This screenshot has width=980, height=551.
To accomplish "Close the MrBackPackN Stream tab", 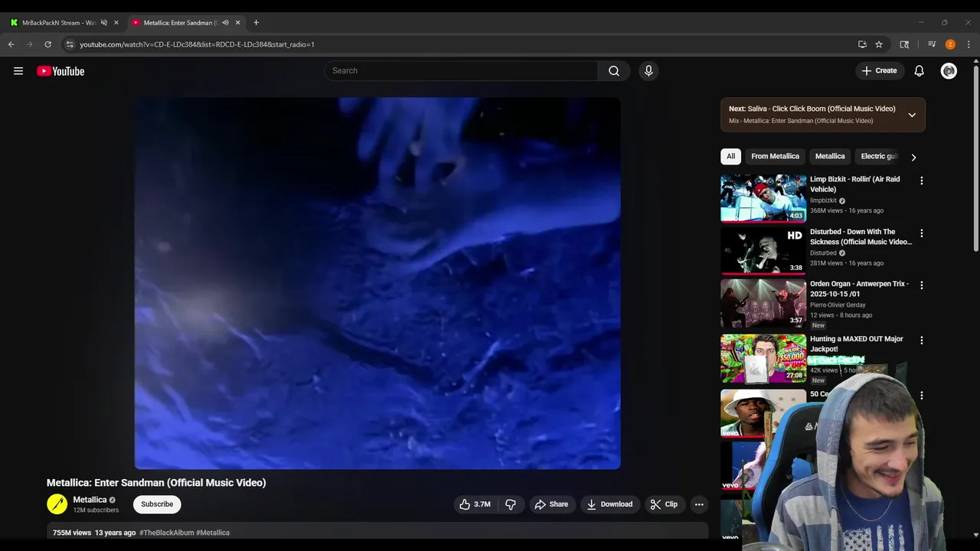I will 116,22.
